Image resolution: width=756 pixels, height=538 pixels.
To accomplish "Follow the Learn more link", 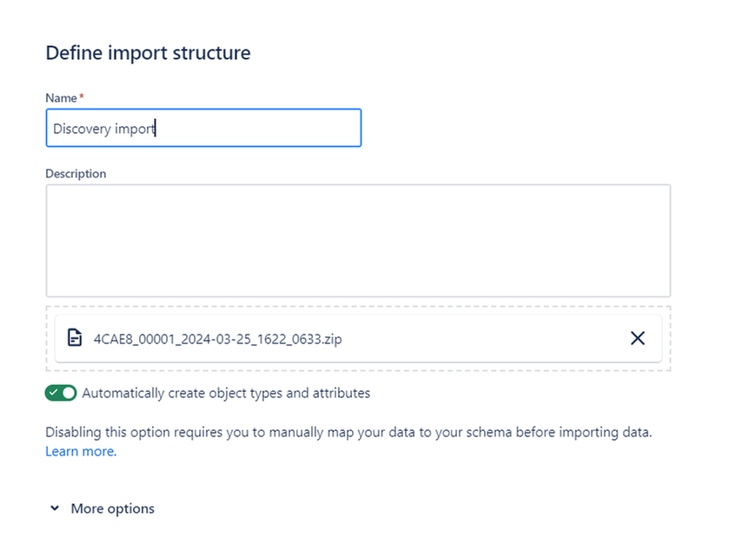I will (x=81, y=451).
